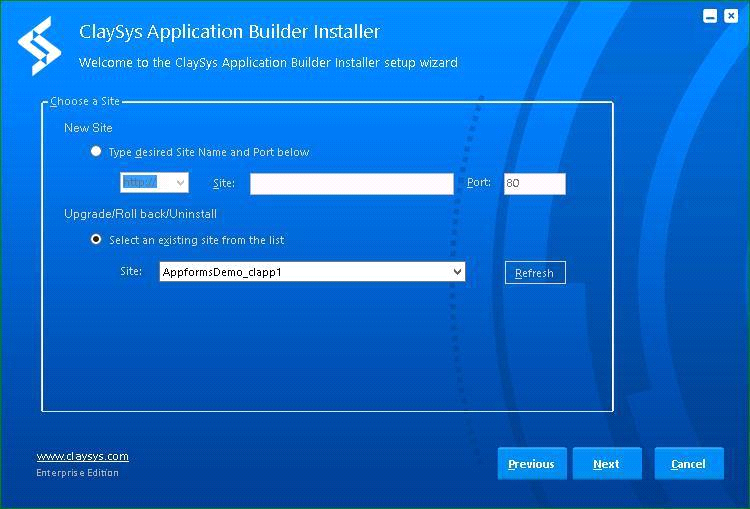Minimize the installer window
Screen dimensions: 750x509
coord(710,16)
